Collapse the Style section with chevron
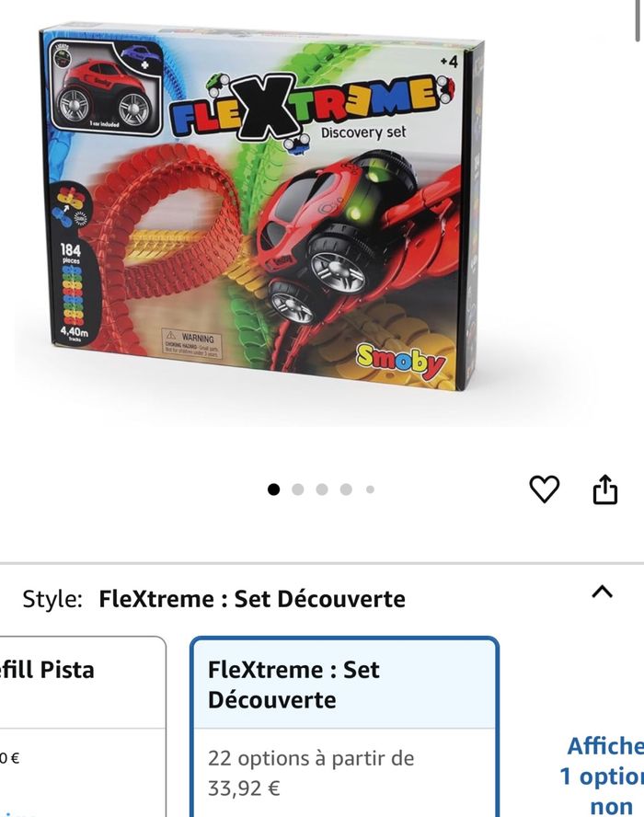Image resolution: width=644 pixels, height=817 pixels. [x=603, y=592]
